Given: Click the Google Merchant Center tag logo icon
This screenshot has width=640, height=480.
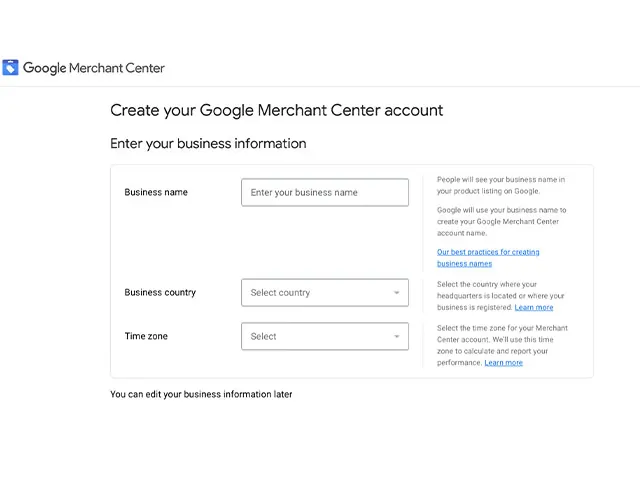Looking at the screenshot, I should pyautogui.click(x=10, y=67).
